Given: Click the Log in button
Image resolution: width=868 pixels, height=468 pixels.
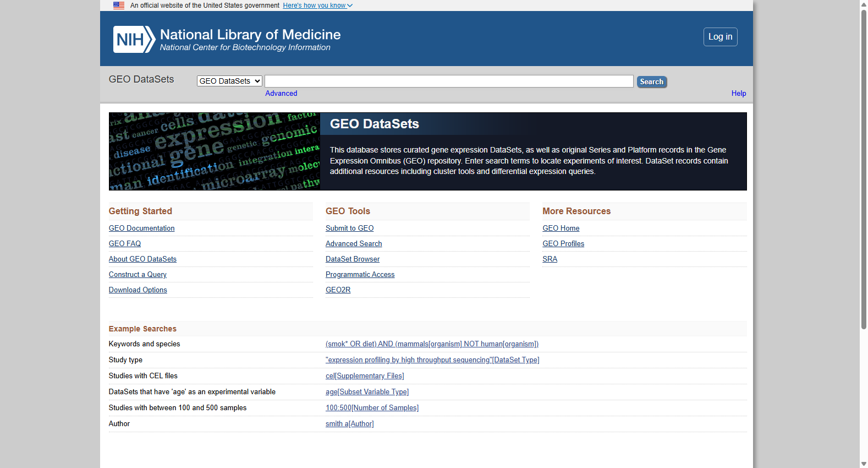Looking at the screenshot, I should (720, 37).
